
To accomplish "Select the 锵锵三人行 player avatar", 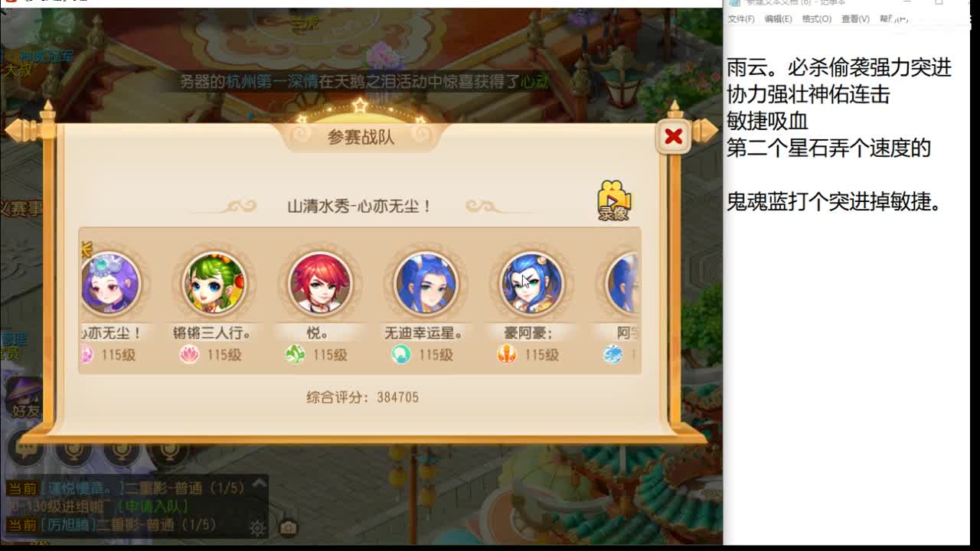I will pos(214,283).
